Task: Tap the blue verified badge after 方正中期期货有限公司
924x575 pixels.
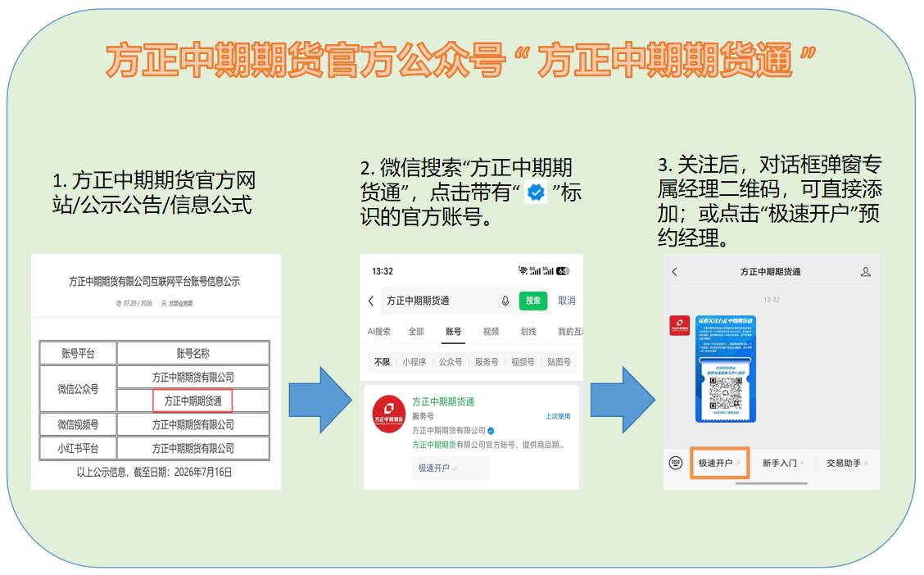Action: pos(491,431)
